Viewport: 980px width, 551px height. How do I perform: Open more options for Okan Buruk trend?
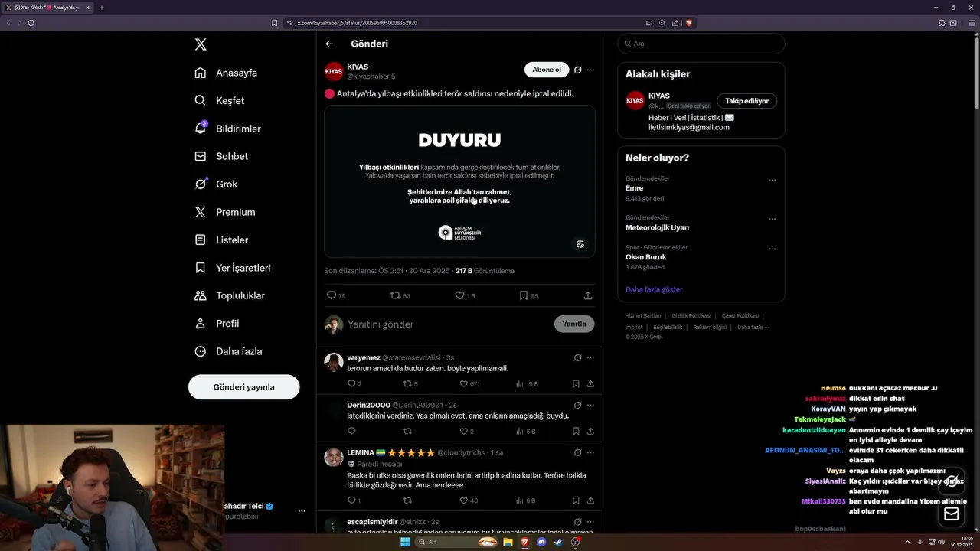pyautogui.click(x=772, y=249)
